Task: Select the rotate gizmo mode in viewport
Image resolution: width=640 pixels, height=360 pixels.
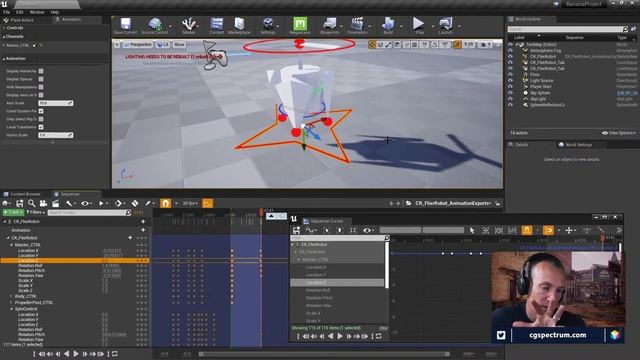Action: (x=380, y=45)
